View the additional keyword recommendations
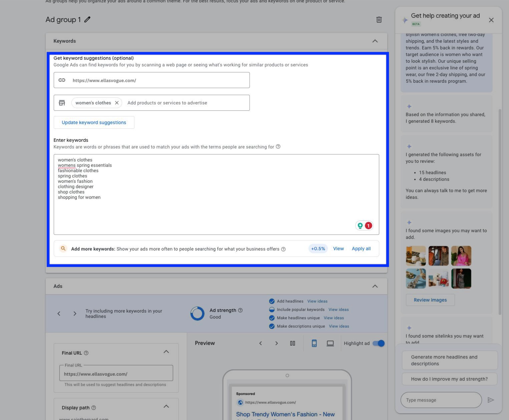509x420 pixels. pyautogui.click(x=338, y=249)
